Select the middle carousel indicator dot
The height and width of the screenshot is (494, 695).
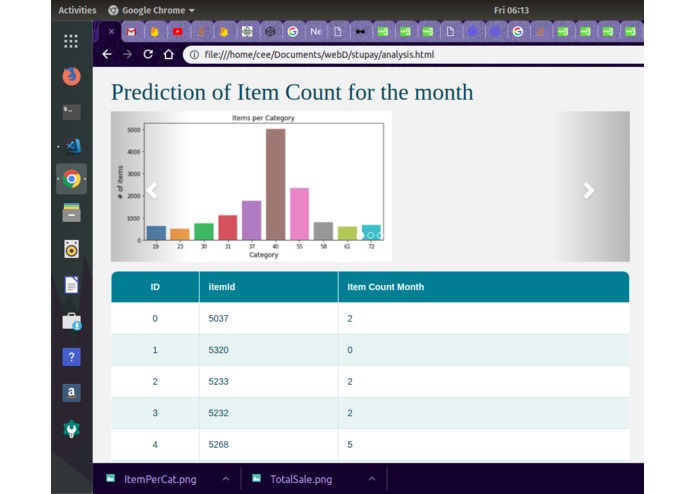(x=371, y=235)
